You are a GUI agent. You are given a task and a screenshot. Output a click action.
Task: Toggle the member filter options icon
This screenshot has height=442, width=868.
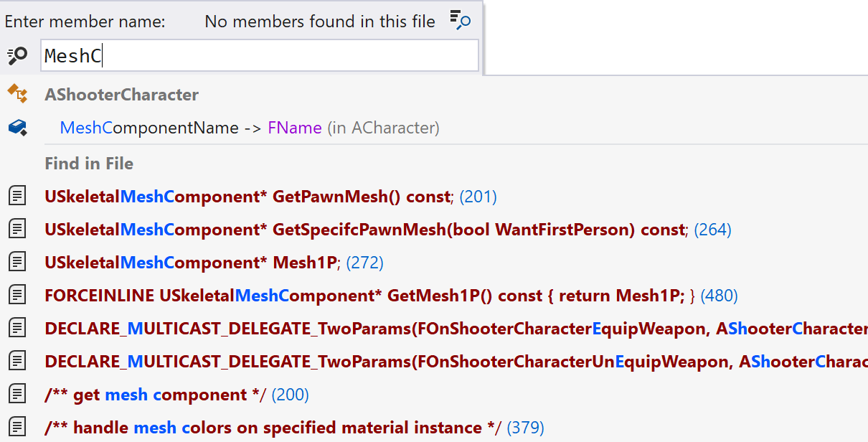click(x=461, y=20)
